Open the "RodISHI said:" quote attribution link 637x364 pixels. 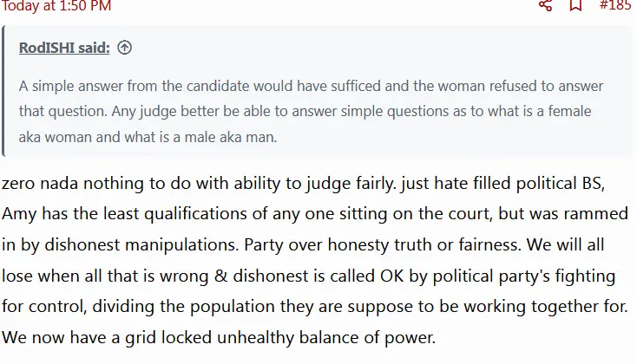(x=64, y=49)
